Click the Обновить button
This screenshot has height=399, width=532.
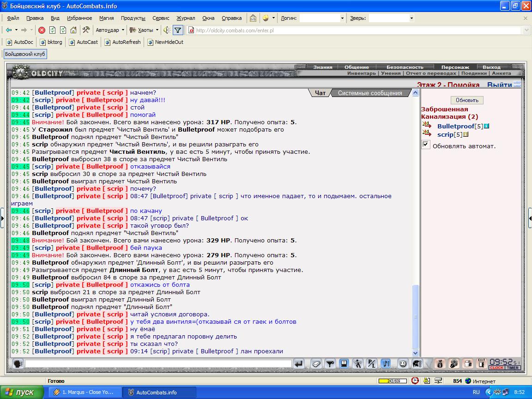click(467, 100)
